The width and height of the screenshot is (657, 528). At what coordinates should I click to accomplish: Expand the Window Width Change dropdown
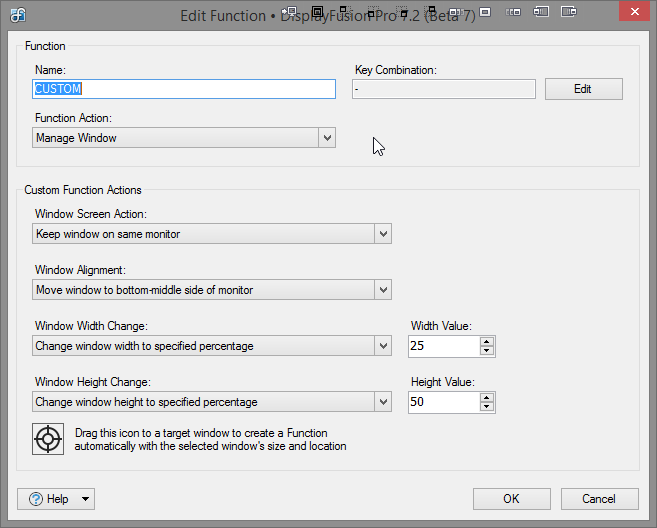coord(382,346)
